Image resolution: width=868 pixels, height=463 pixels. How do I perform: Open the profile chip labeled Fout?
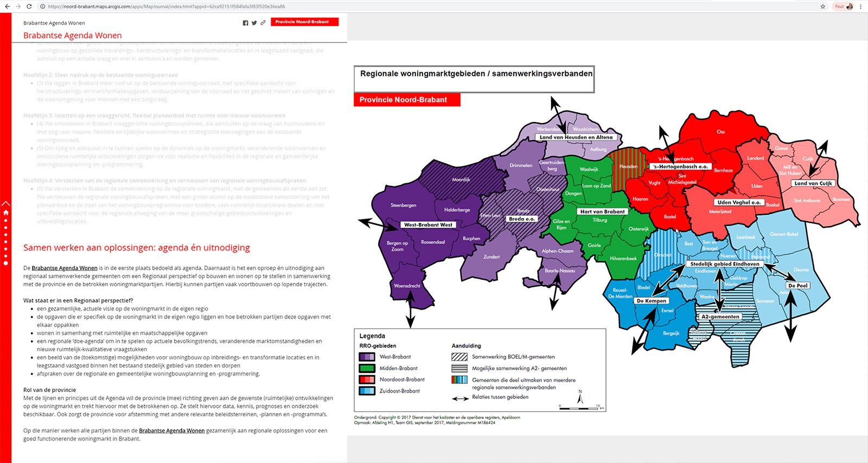(844, 7)
